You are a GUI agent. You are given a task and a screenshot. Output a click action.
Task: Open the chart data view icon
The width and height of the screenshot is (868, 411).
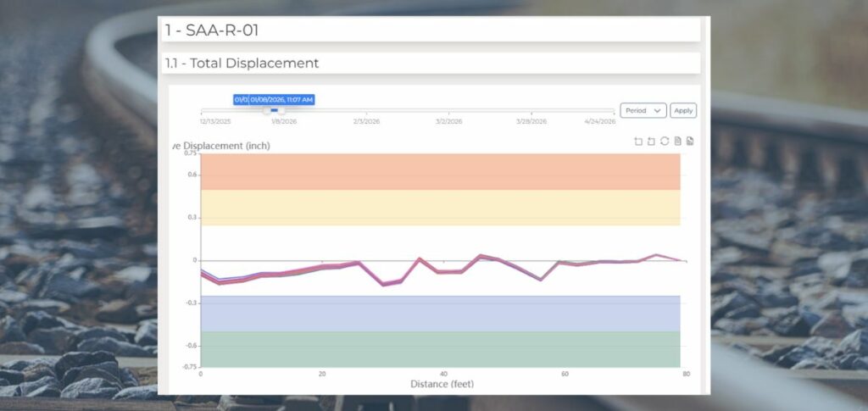click(677, 142)
